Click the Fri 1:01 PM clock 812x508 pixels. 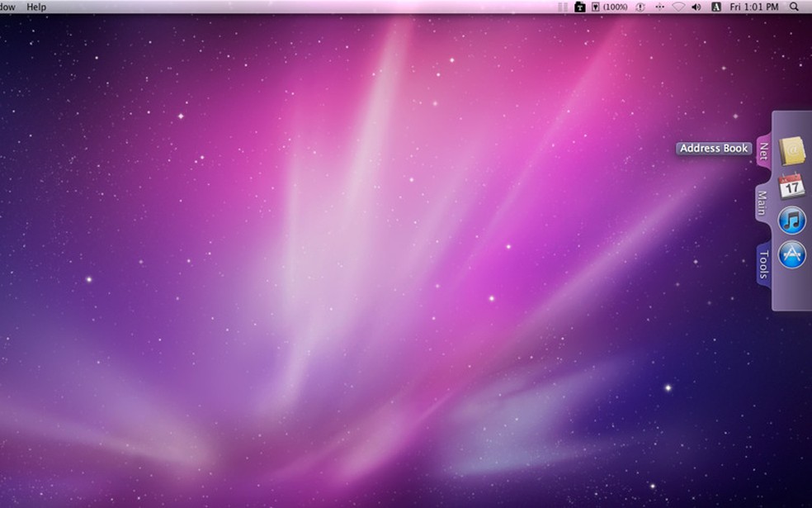pyautogui.click(x=753, y=7)
